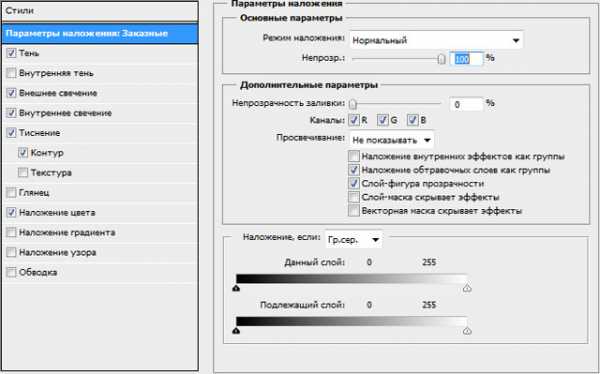Open Тиснение effect settings

pyautogui.click(x=39, y=133)
